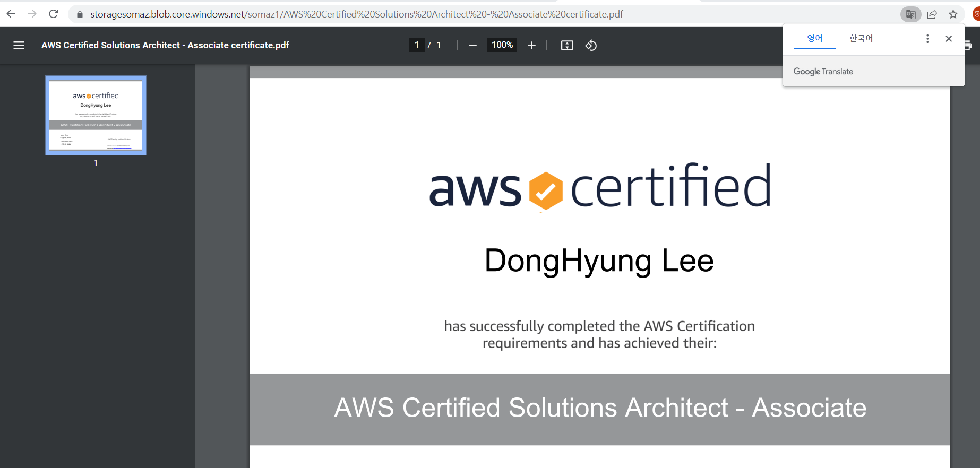Open the Google Translate icon in address bar
The height and width of the screenshot is (468, 980).
click(910, 14)
